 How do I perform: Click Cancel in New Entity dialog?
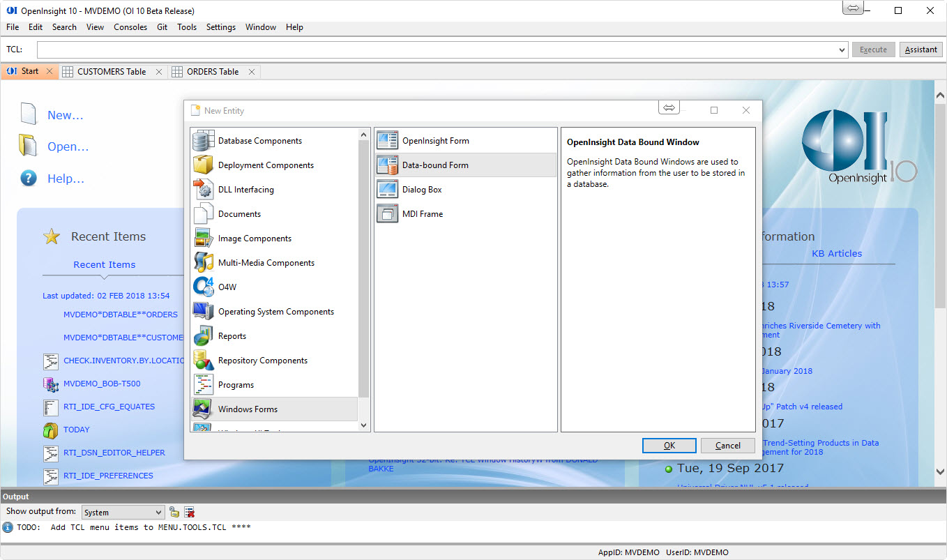pyautogui.click(x=728, y=446)
